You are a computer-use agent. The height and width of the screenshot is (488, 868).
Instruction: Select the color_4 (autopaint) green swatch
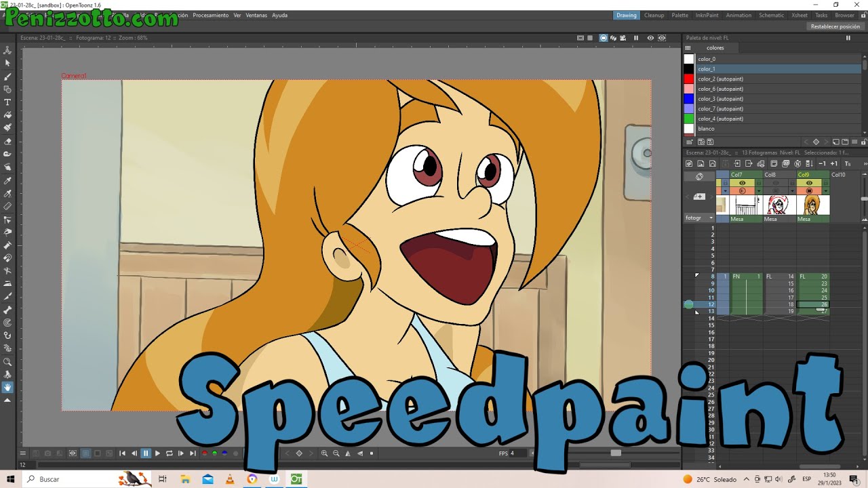click(689, 119)
